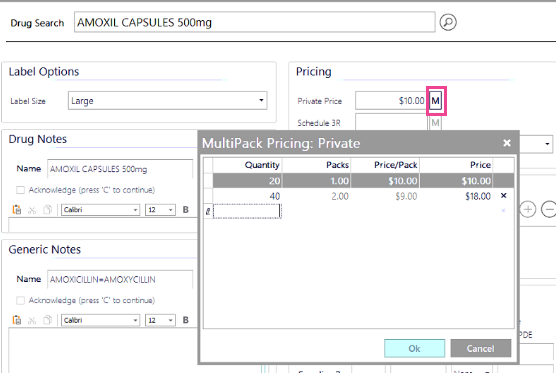Close the MultiPack Pricing dialog
The height and width of the screenshot is (373, 556).
coord(507,143)
